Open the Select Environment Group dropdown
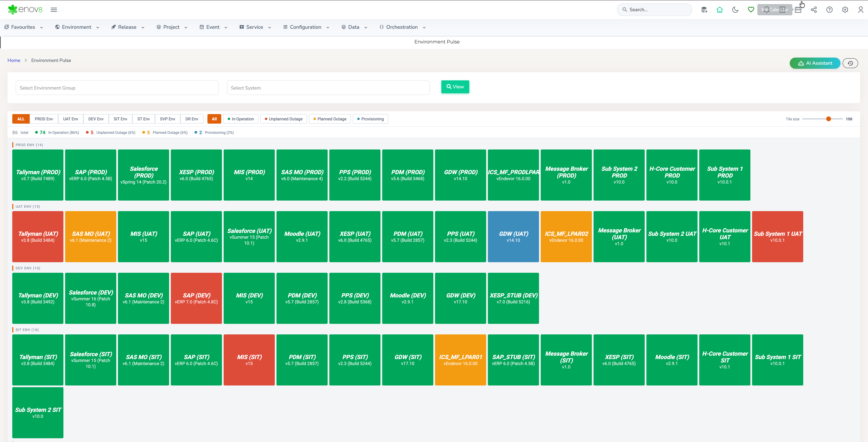 117,88
